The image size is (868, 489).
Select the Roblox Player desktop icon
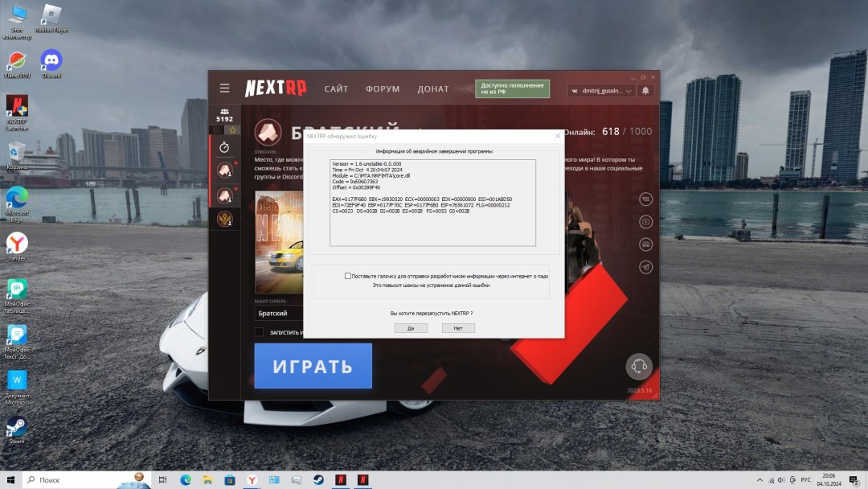click(x=51, y=18)
